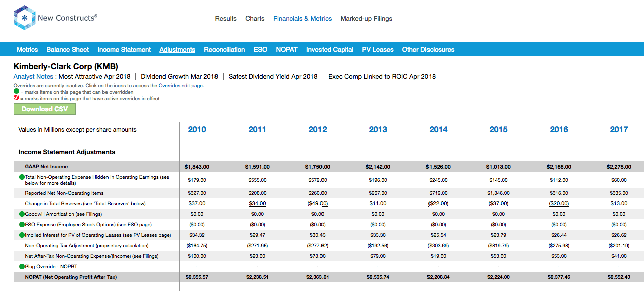Viewport: 644px width, 291px height.
Task: Click 2017 Change in Total Reserves $13.00
Action: click(619, 203)
